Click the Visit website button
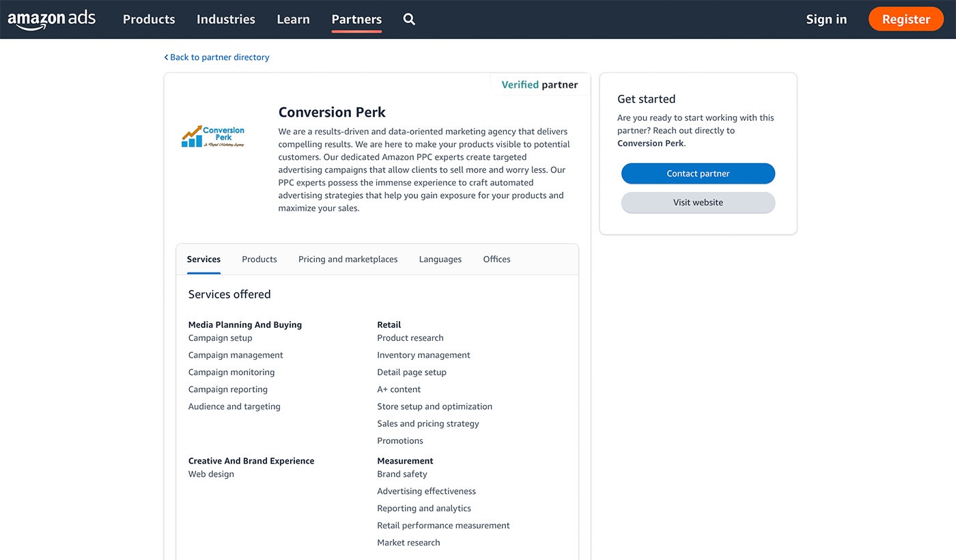The width and height of the screenshot is (956, 560). point(698,202)
